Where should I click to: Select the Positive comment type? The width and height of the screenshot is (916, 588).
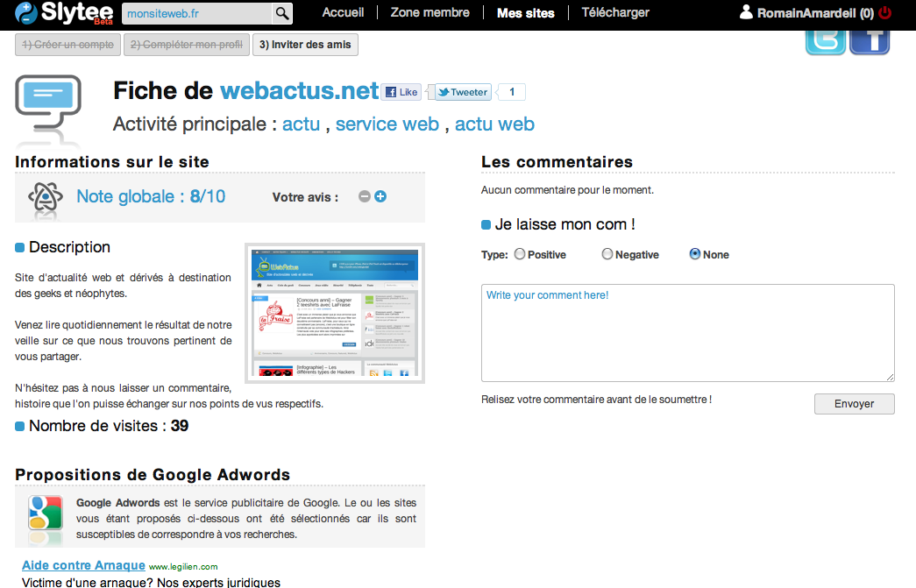coord(520,254)
